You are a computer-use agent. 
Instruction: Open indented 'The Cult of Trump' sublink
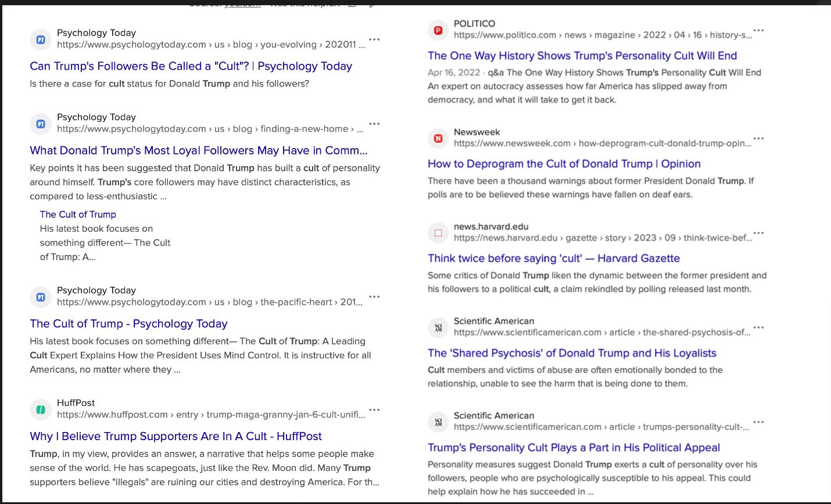78,214
